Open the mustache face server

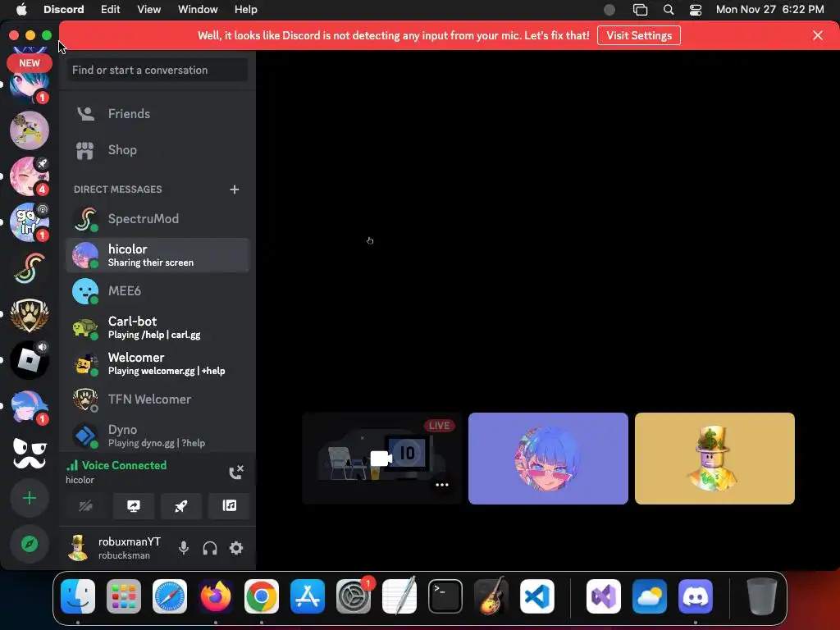(30, 452)
